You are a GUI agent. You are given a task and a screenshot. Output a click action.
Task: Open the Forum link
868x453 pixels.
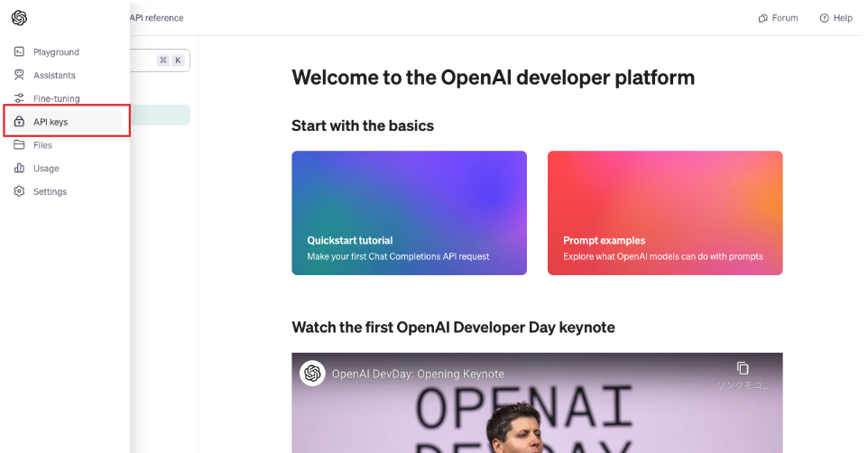coord(779,18)
